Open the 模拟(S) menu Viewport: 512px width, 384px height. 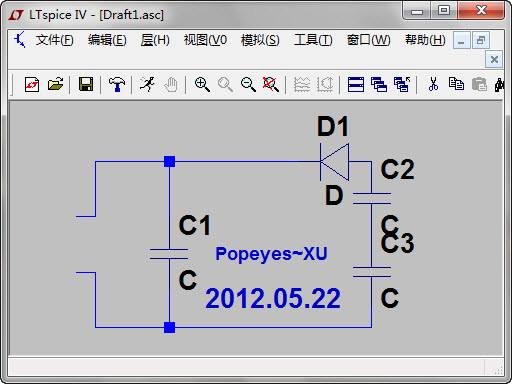[x=260, y=40]
